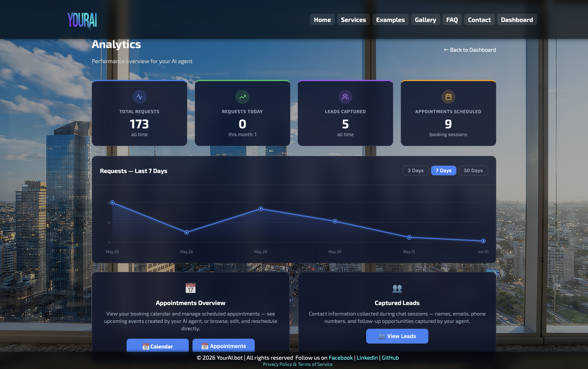588x369 pixels.
Task: Click the Analytics page heading
Action: click(x=116, y=44)
